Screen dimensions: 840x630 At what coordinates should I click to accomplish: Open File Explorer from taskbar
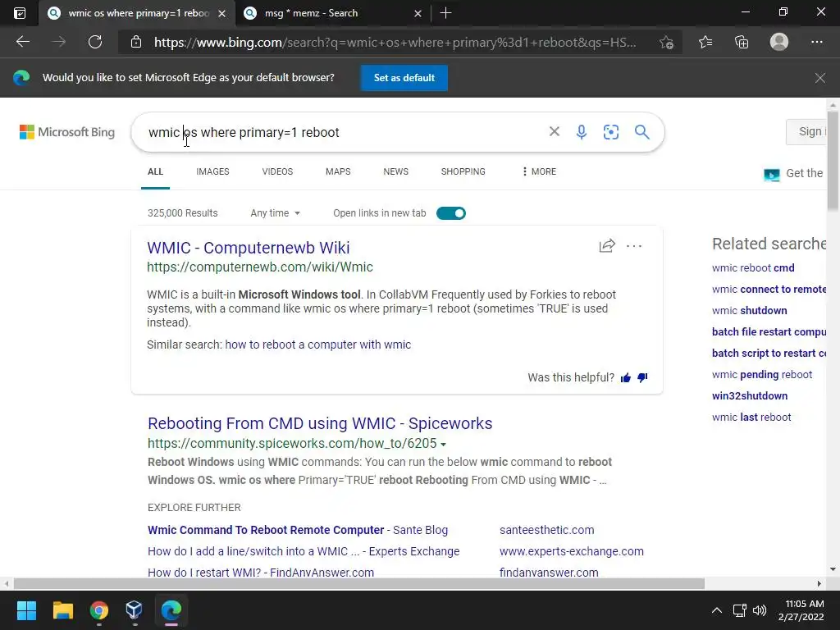point(62,610)
